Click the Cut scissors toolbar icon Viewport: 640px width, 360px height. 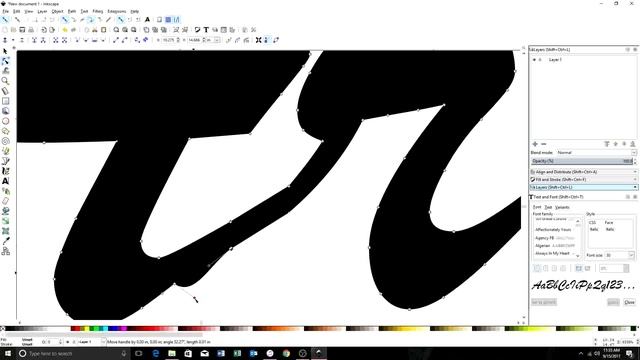click(95, 30)
